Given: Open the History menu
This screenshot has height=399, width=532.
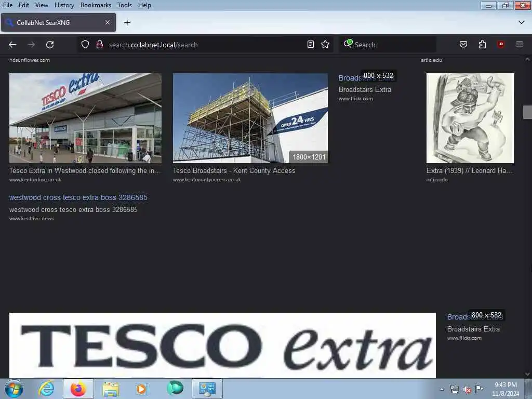Looking at the screenshot, I should pos(64,5).
